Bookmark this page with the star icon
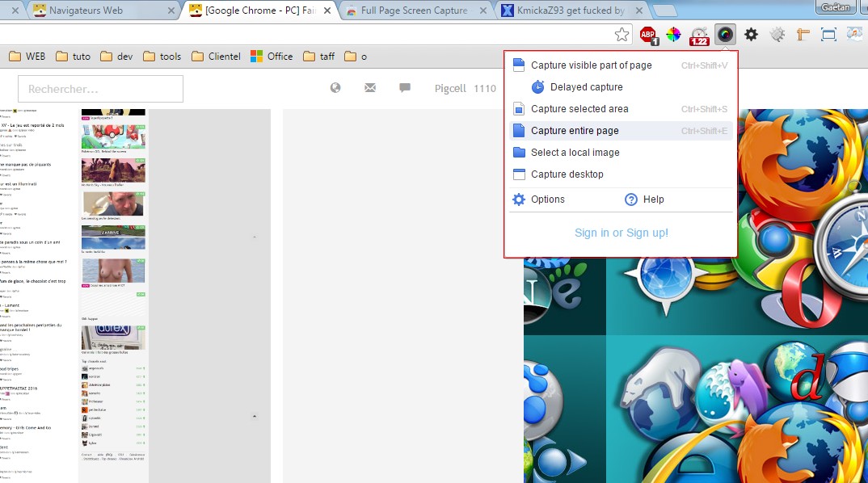868x483 pixels. [x=622, y=34]
